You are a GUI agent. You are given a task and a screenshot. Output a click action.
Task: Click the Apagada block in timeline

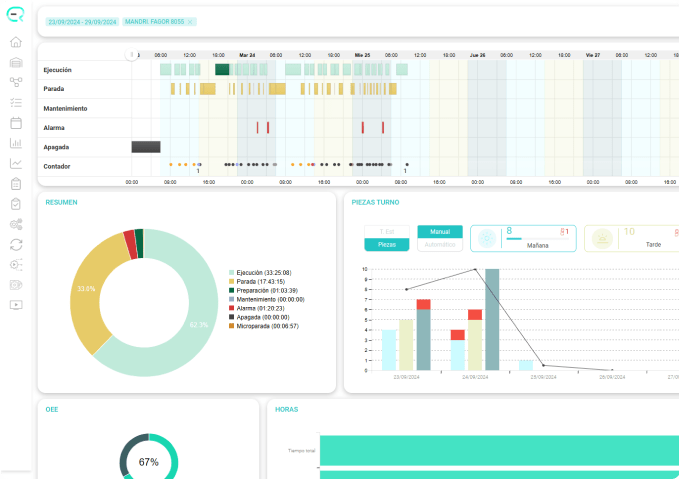146,147
